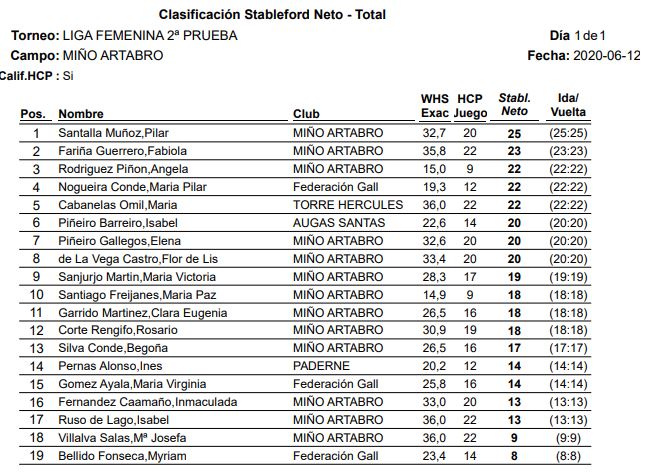Select the 'PADERNE' club entry
Image resolution: width=645 pixels, height=473 pixels.
[x=321, y=366]
